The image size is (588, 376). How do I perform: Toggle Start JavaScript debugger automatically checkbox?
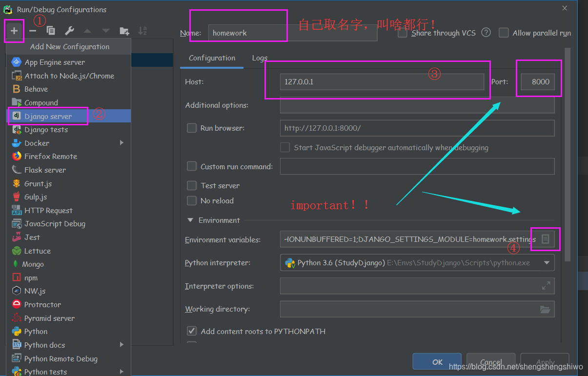[x=285, y=147]
